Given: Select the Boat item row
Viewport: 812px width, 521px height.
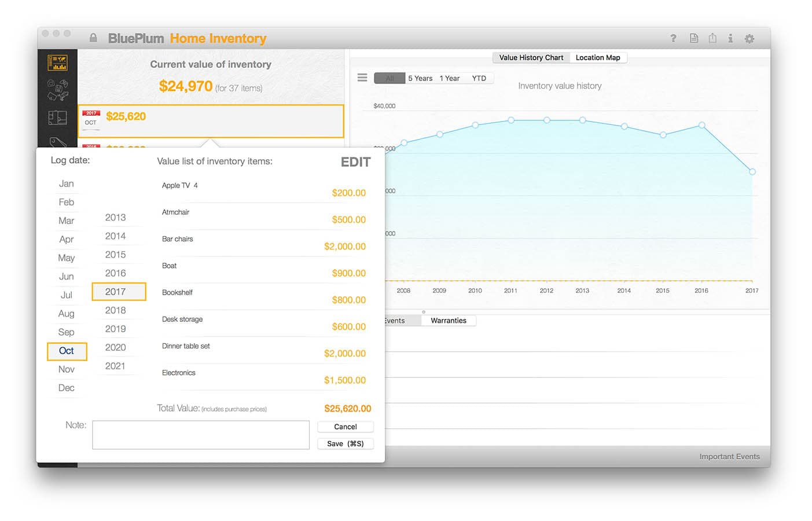Looking at the screenshot, I should [264, 269].
